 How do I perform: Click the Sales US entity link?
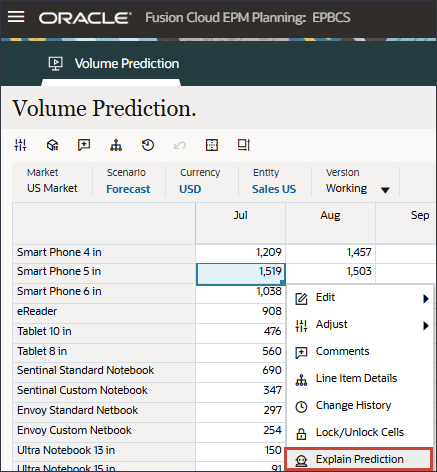[274, 189]
